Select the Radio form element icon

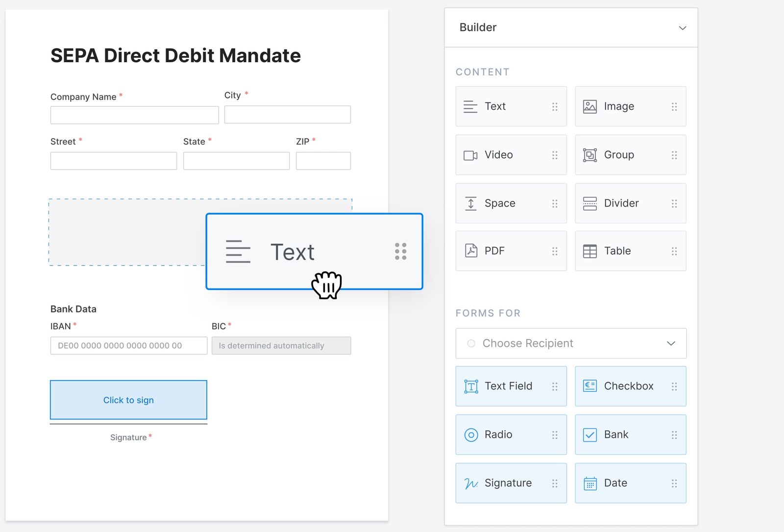tap(470, 435)
